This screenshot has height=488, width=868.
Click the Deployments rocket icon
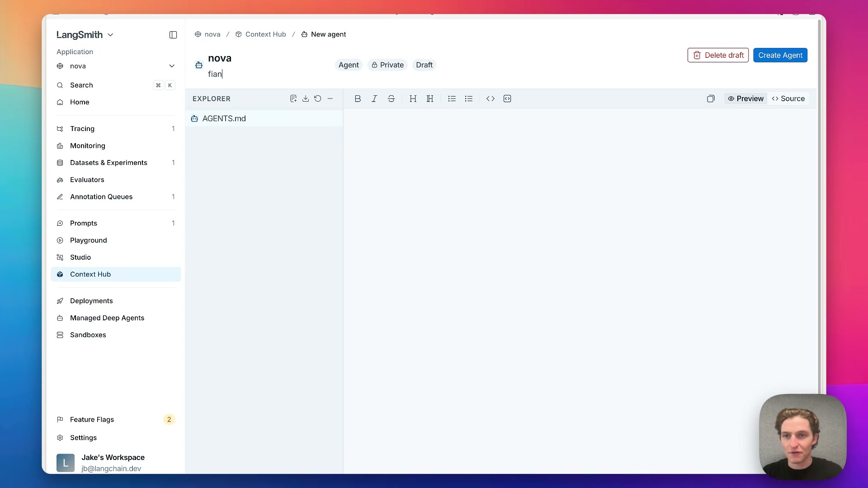click(60, 301)
